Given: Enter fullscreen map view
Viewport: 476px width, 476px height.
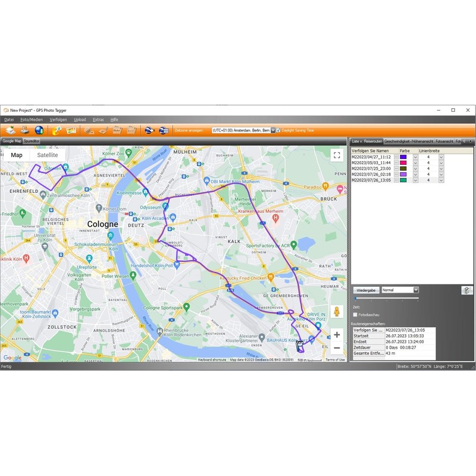Looking at the screenshot, I should [x=337, y=155].
